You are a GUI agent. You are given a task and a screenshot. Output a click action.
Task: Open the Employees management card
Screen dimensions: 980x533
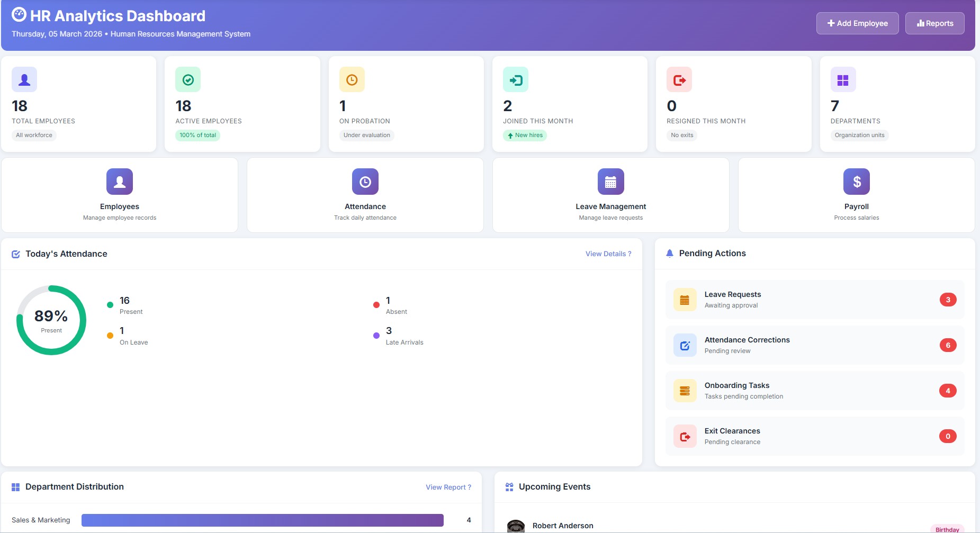[119, 194]
